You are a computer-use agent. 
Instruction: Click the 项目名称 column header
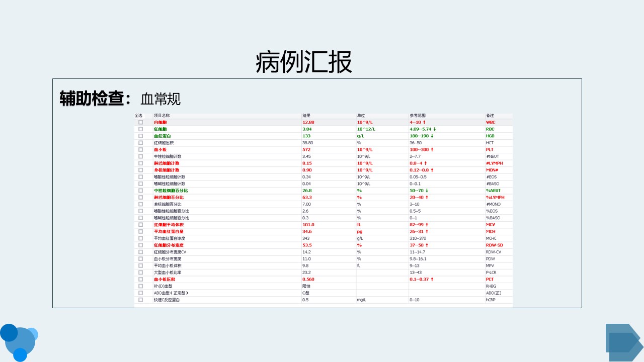click(x=162, y=116)
